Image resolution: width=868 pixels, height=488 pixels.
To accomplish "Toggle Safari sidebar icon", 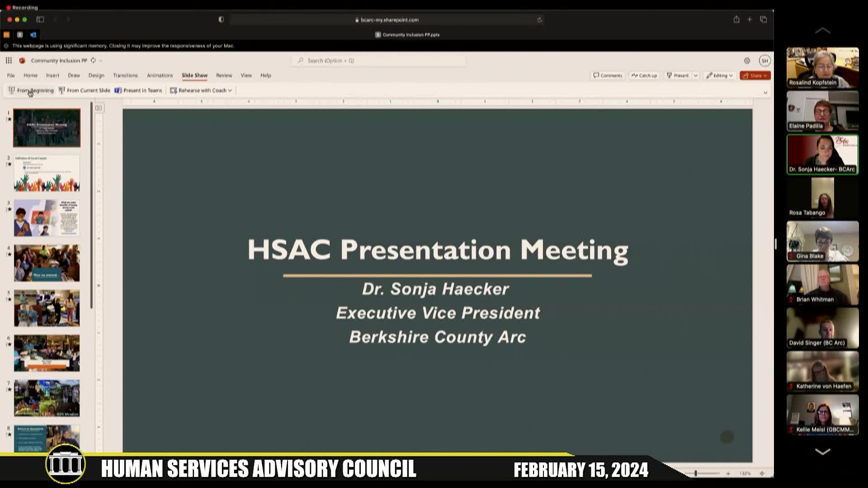I will point(40,19).
